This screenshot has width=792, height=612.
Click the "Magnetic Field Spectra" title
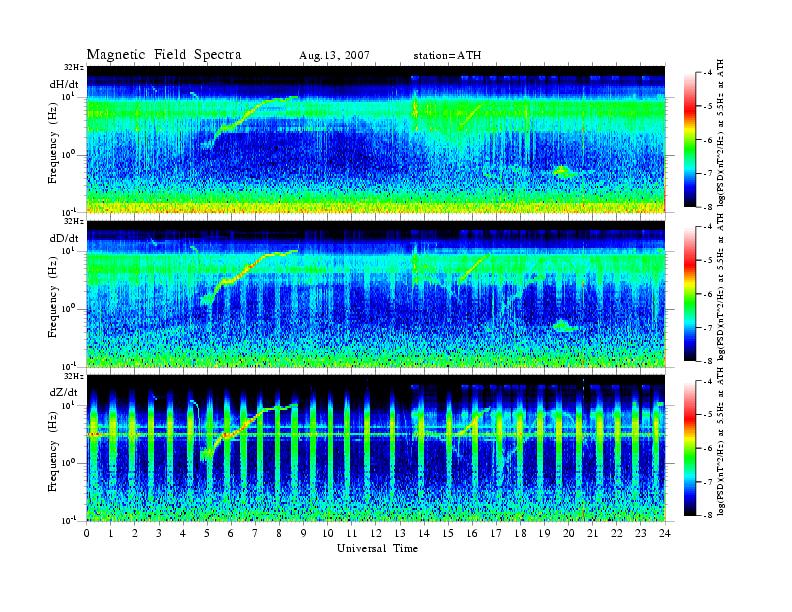(x=164, y=55)
